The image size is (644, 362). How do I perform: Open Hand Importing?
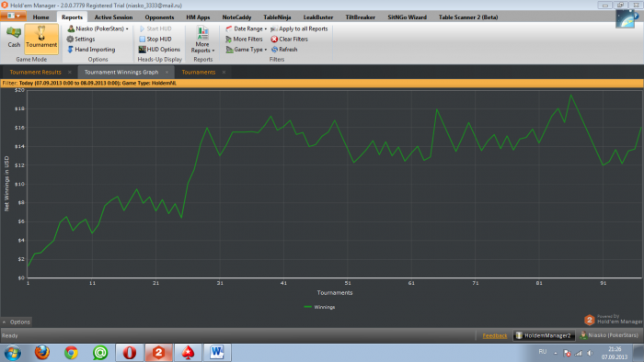(91, 50)
